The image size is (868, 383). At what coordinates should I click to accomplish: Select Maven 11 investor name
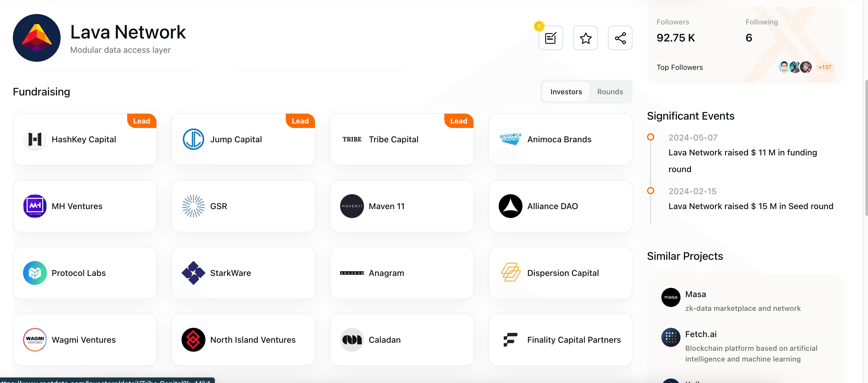click(x=386, y=206)
